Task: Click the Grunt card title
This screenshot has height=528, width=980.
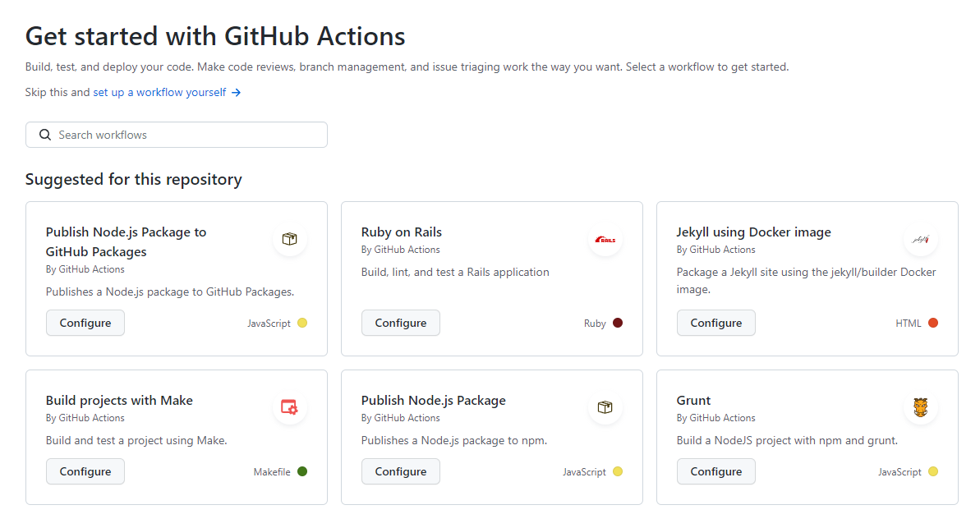Action: click(693, 400)
